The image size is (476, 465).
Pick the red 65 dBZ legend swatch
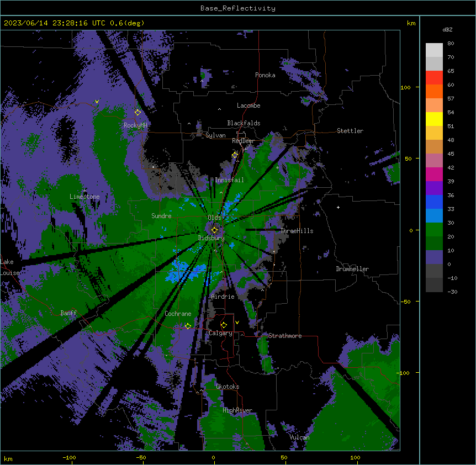point(434,77)
